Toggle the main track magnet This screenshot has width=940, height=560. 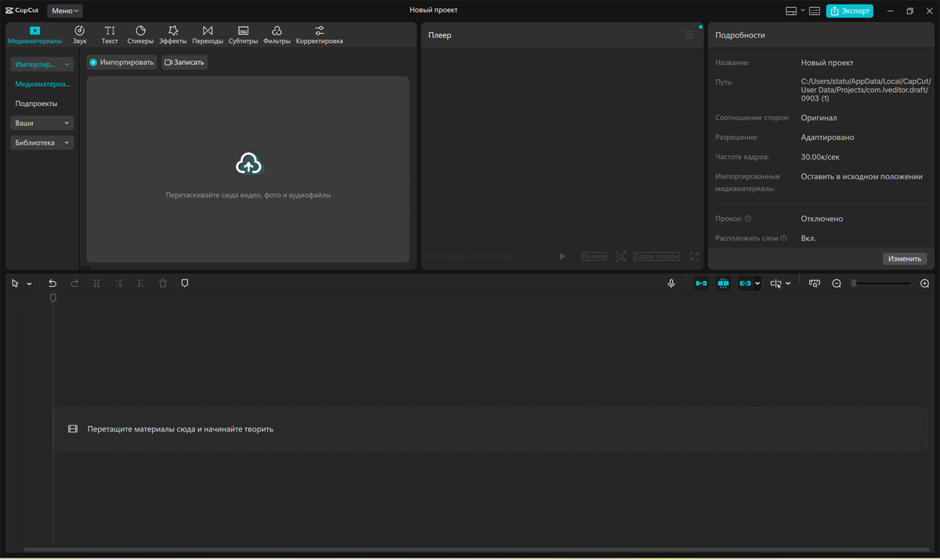click(x=701, y=284)
